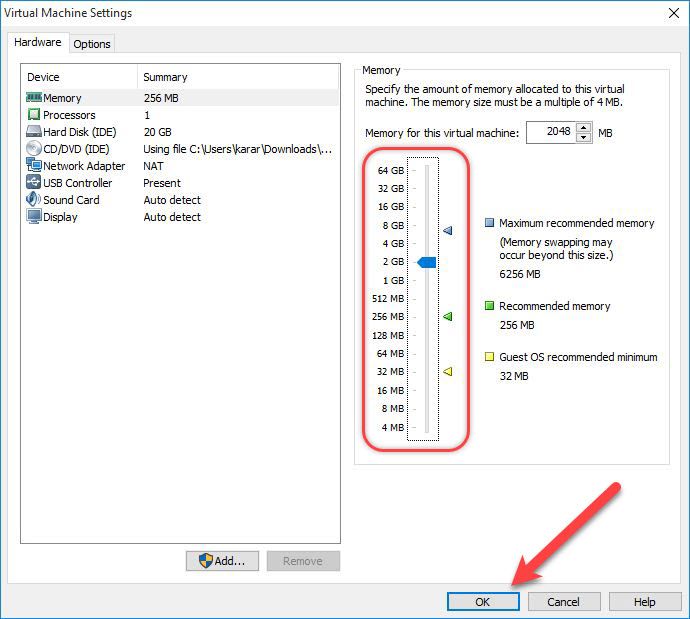
Task: Select the Processors row
Action: click(182, 115)
